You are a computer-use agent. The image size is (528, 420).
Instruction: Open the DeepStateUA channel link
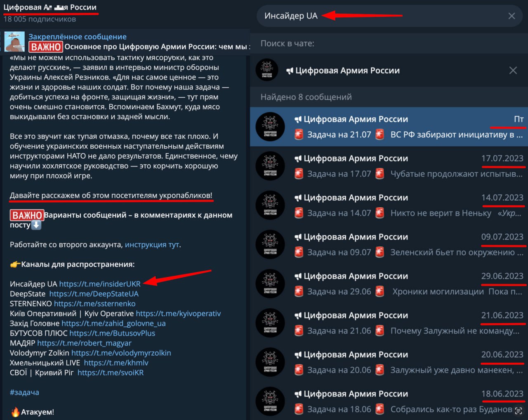pyautogui.click(x=94, y=294)
